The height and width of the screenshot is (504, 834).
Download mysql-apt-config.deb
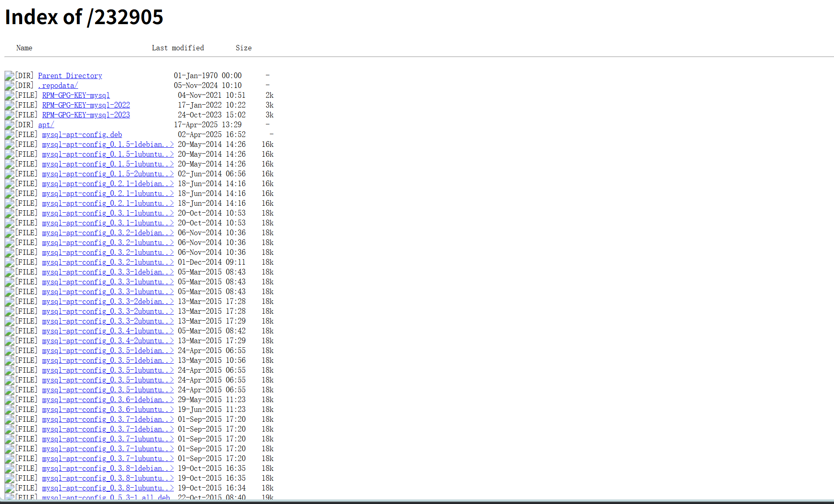(82, 135)
